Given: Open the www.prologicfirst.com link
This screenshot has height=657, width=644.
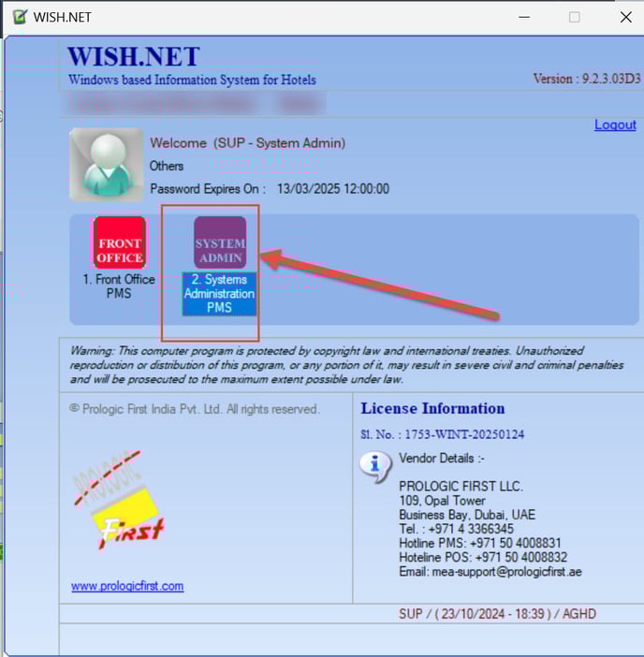Looking at the screenshot, I should tap(127, 586).
